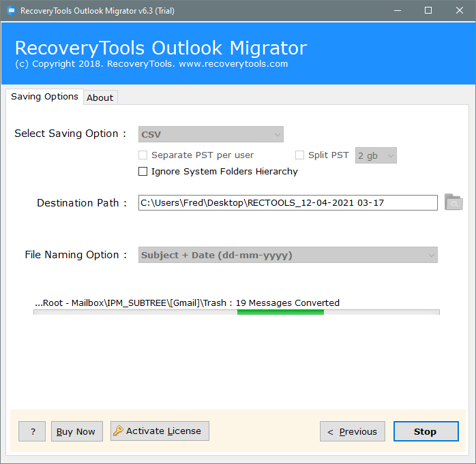Go back with the Previous button
The width and height of the screenshot is (476, 464).
(x=353, y=431)
